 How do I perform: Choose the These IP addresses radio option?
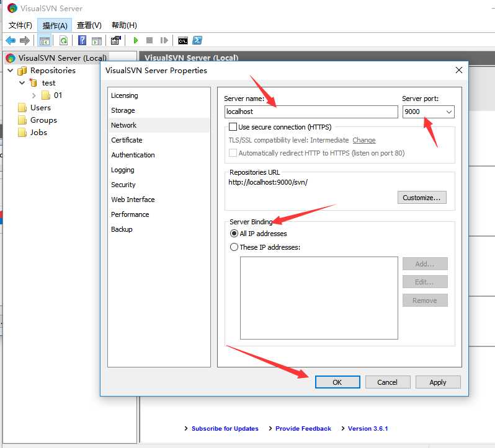234,247
